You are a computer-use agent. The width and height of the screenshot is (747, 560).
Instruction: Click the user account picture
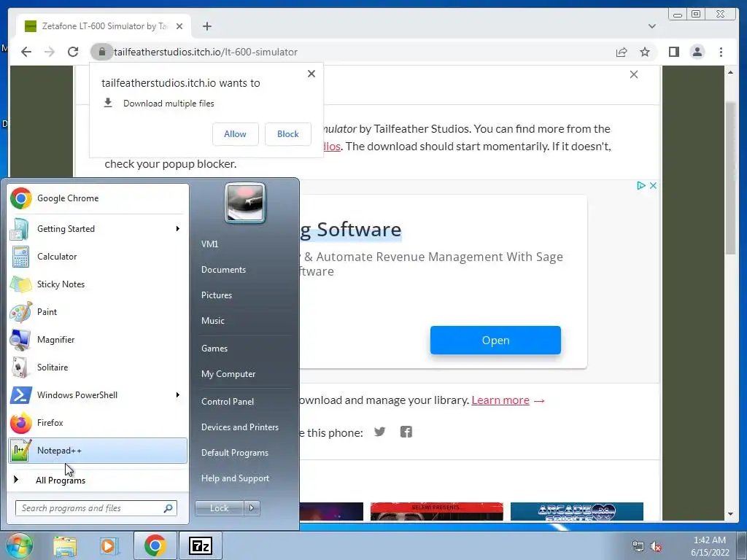click(245, 203)
